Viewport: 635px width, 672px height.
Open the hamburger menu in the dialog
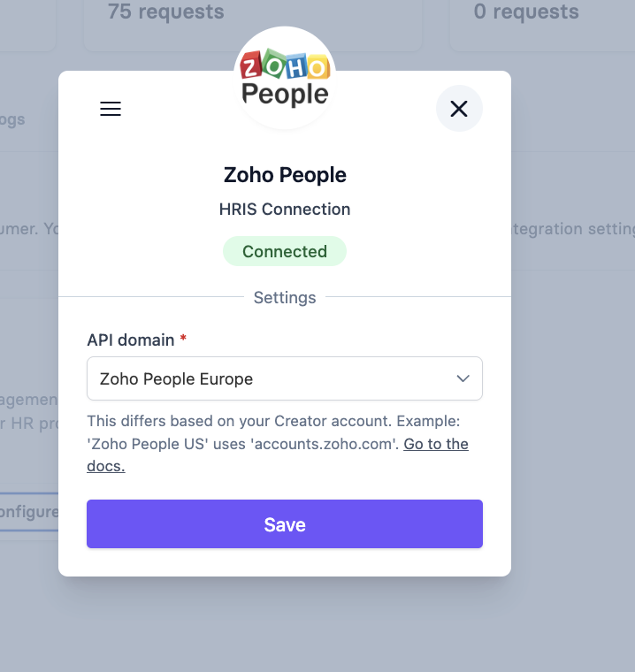(111, 109)
